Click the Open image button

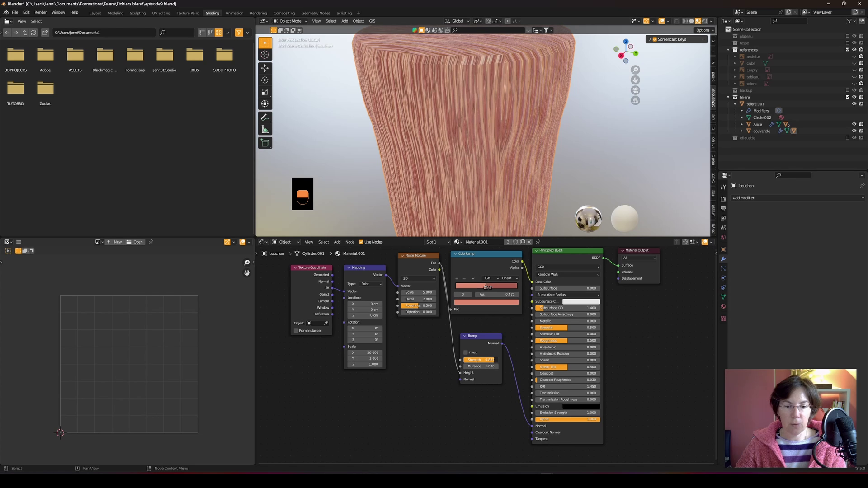click(135, 242)
